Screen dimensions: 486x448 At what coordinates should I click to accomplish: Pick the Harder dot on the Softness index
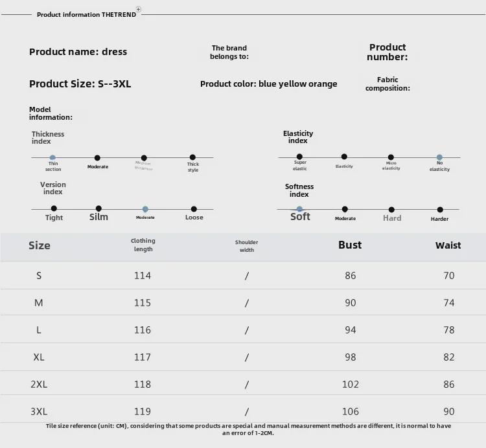point(440,209)
